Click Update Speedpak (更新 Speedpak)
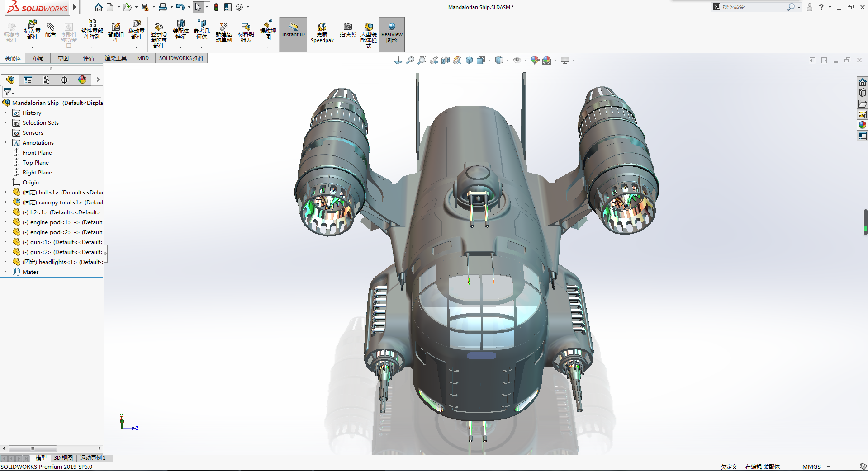The width and height of the screenshot is (868, 471). click(322, 33)
